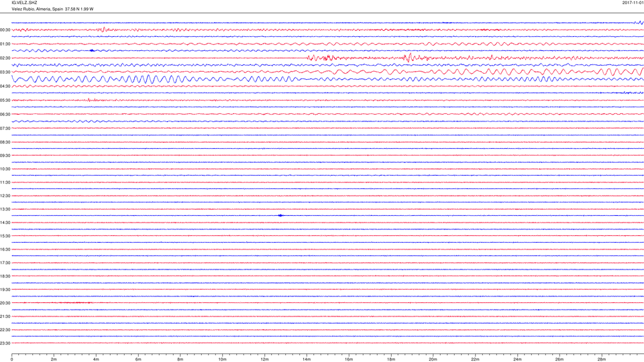Click the 4m axis tick label
Image resolution: width=644 pixels, height=362 pixels.
tap(96, 359)
